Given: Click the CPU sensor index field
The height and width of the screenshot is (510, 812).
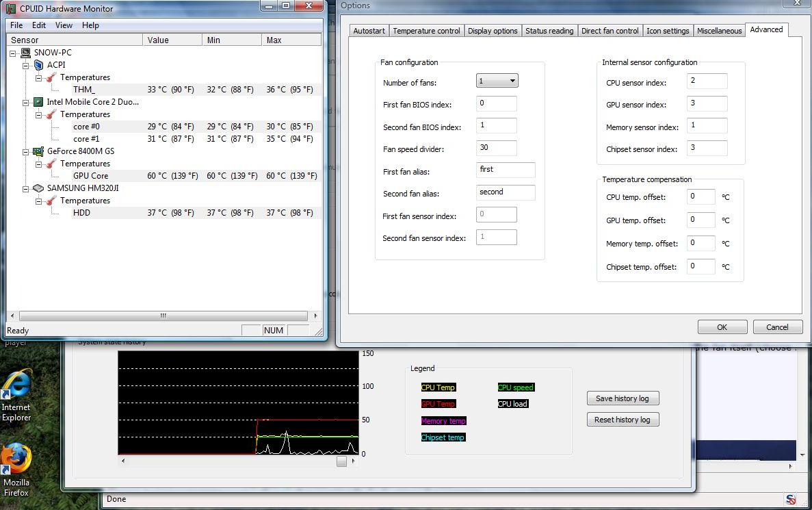Looking at the screenshot, I should (707, 81).
